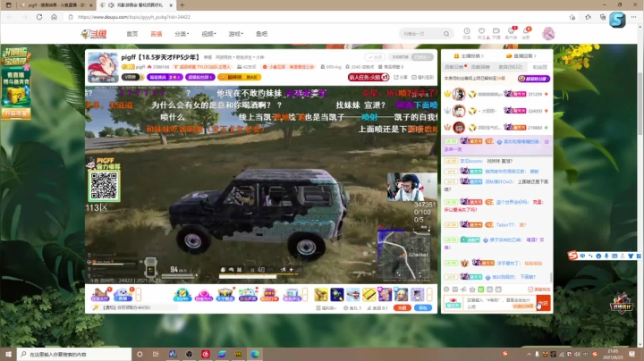Screen dimensions: 644x361
Task: Open the 鱼吧 forum nav item
Action: 261,34
